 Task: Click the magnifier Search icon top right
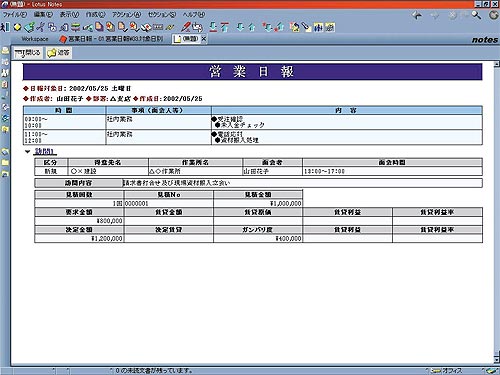476,15
